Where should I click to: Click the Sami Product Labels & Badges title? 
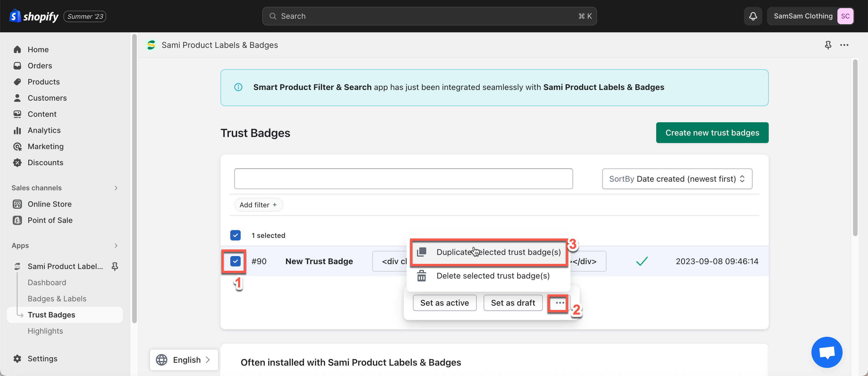point(219,45)
